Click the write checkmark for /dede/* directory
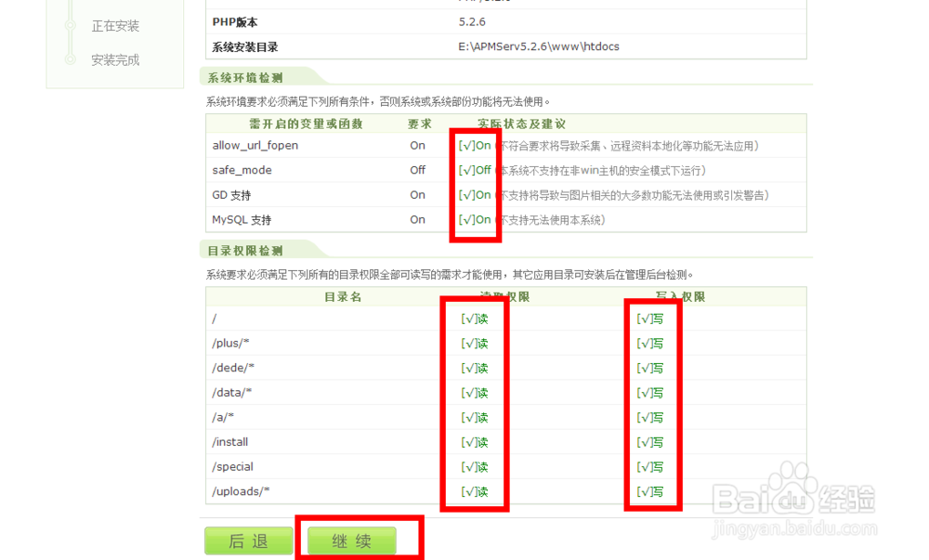Image resolution: width=929 pixels, height=560 pixels. point(651,368)
